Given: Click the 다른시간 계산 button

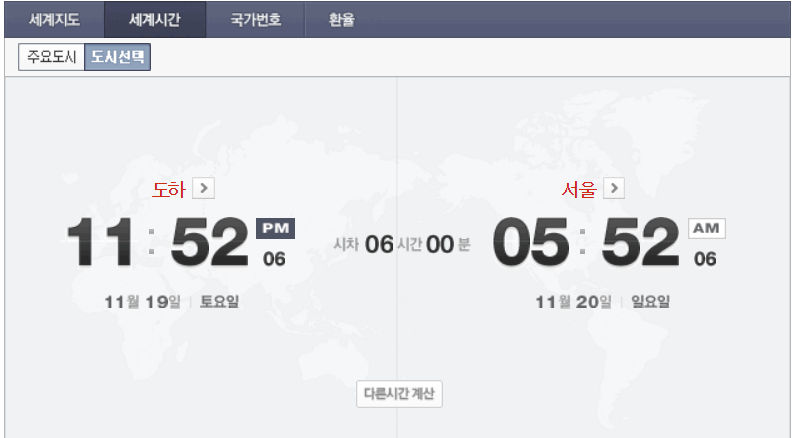Looking at the screenshot, I should (x=399, y=394).
